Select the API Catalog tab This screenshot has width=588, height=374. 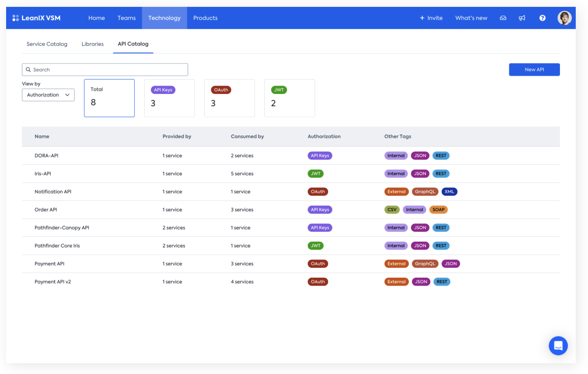tap(133, 44)
